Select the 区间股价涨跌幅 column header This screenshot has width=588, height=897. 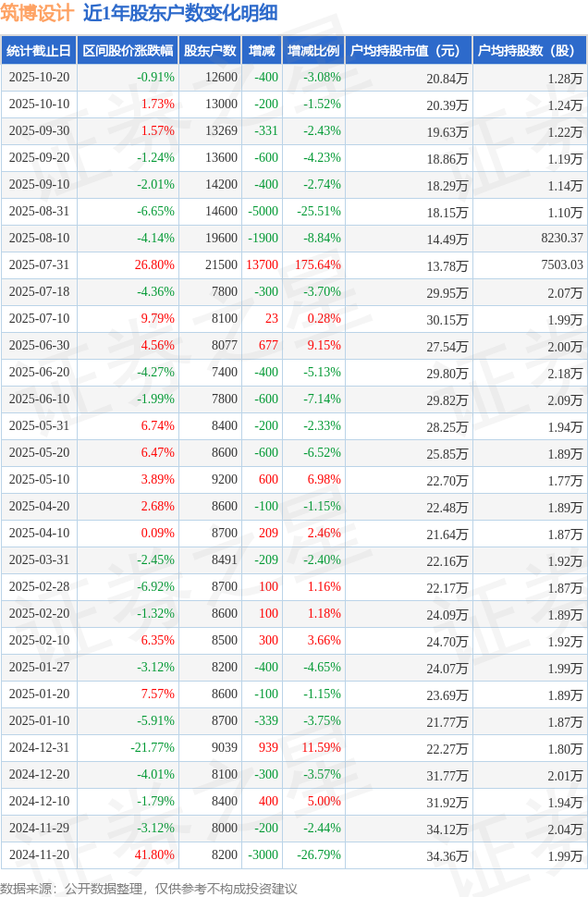127,51
